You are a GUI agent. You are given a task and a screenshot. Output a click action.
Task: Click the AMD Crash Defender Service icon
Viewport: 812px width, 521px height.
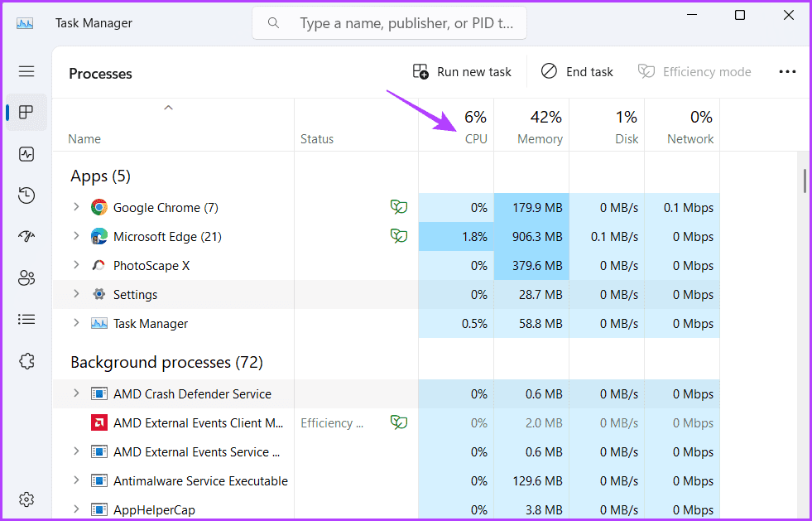point(98,394)
